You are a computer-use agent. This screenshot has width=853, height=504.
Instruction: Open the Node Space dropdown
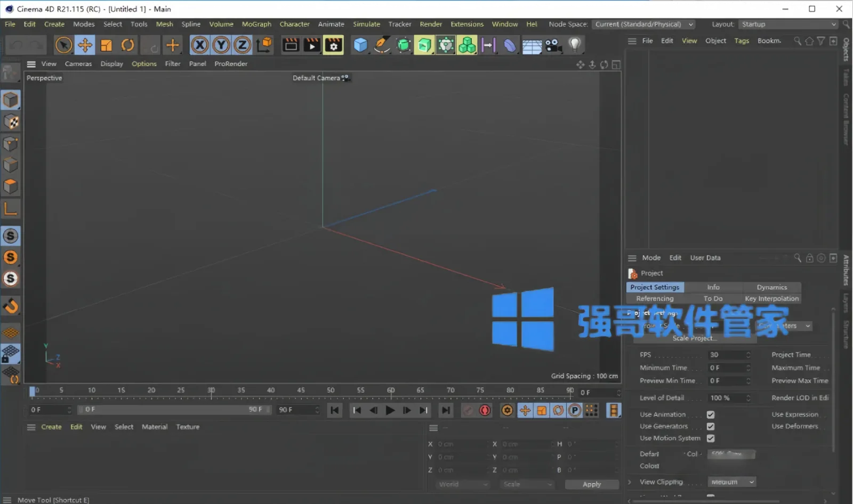(x=644, y=25)
